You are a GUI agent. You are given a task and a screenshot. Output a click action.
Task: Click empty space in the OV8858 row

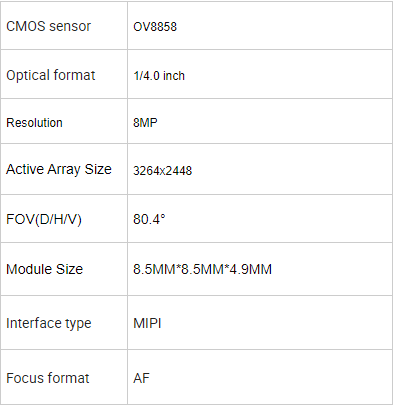[283, 26]
